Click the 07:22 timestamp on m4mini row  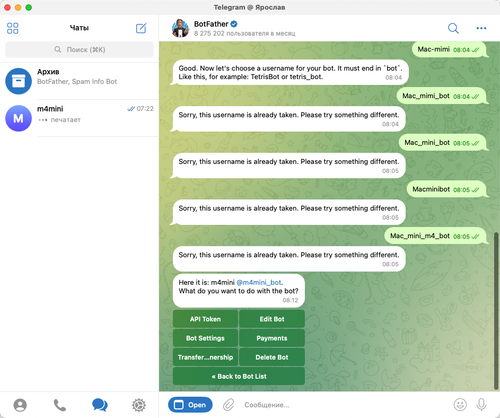145,109
